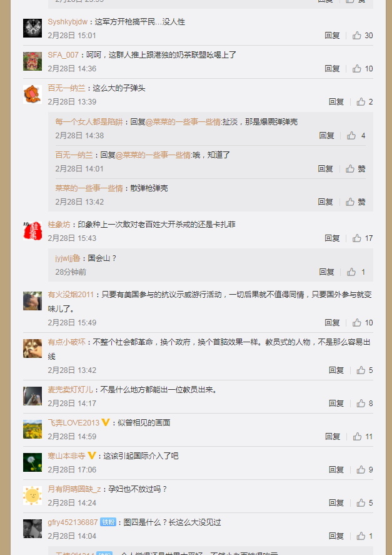Like 有火没烟2011's comment about protests

(x=362, y=323)
